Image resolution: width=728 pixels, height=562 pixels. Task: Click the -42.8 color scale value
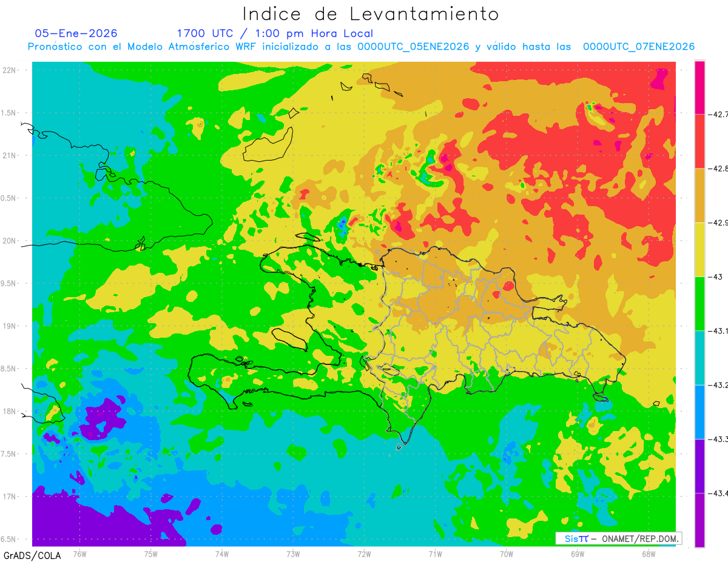[x=720, y=168]
